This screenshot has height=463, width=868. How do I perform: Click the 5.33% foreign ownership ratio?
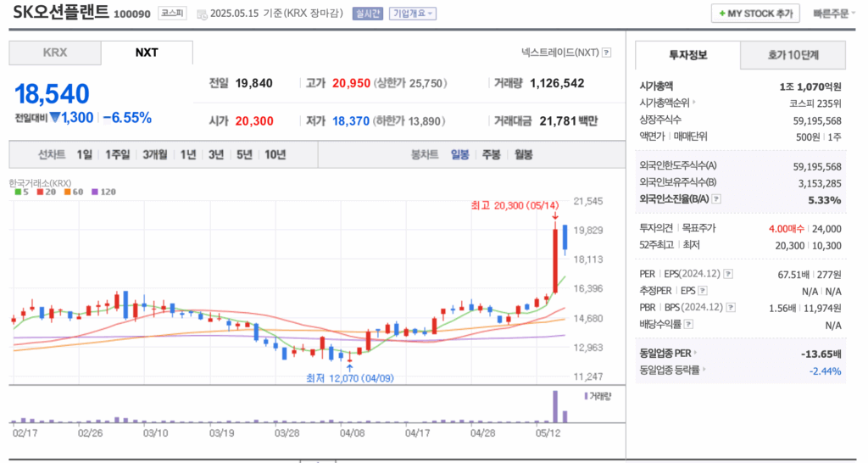point(824,200)
